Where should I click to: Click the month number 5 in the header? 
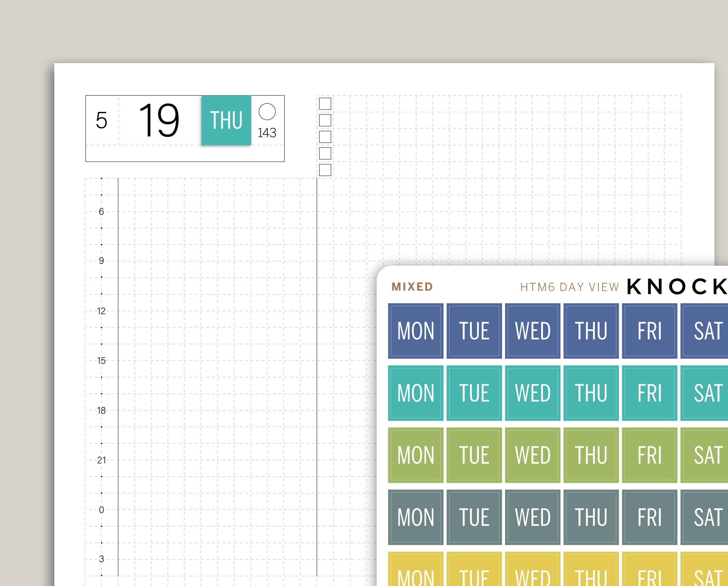click(101, 120)
